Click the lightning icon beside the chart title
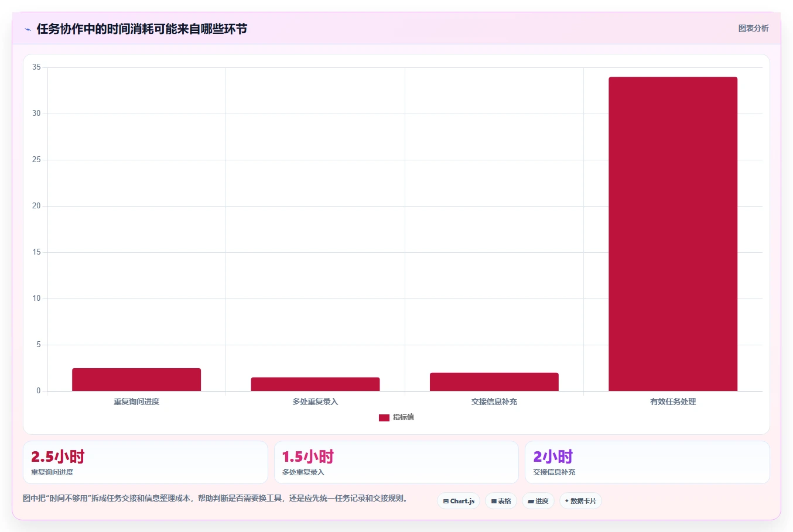Viewport: 793px width, 532px height. coord(28,29)
